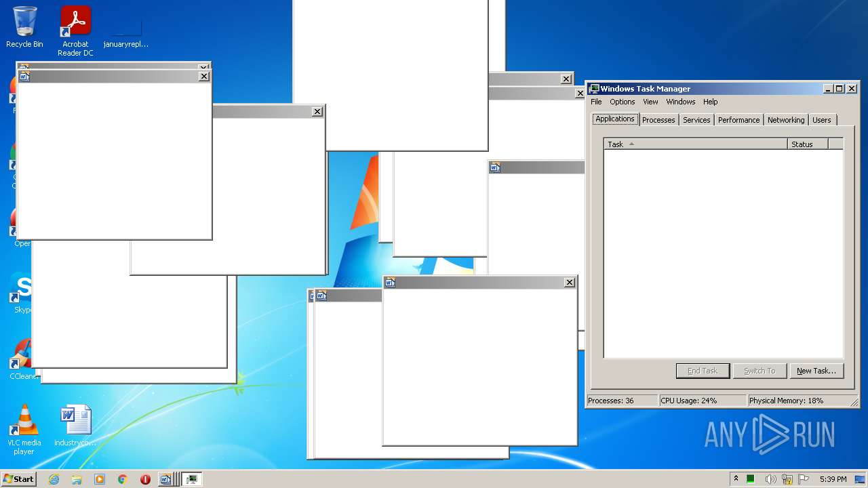Click the "Physical Memory: 18%" status text
This screenshot has height=488, width=868.
(786, 401)
